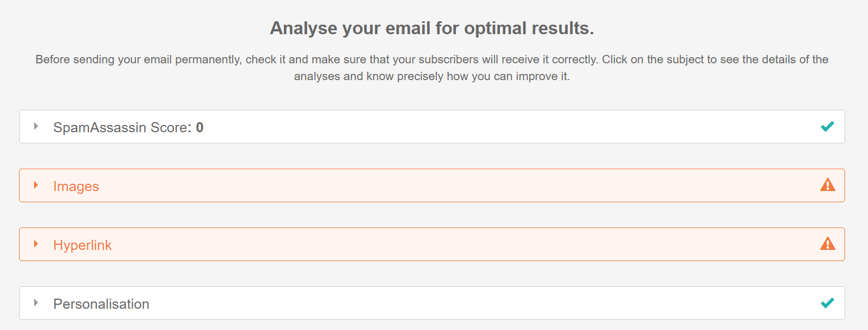Viewport: 868px width, 330px height.
Task: Click the SpamAssassin score value 0
Action: 200,128
